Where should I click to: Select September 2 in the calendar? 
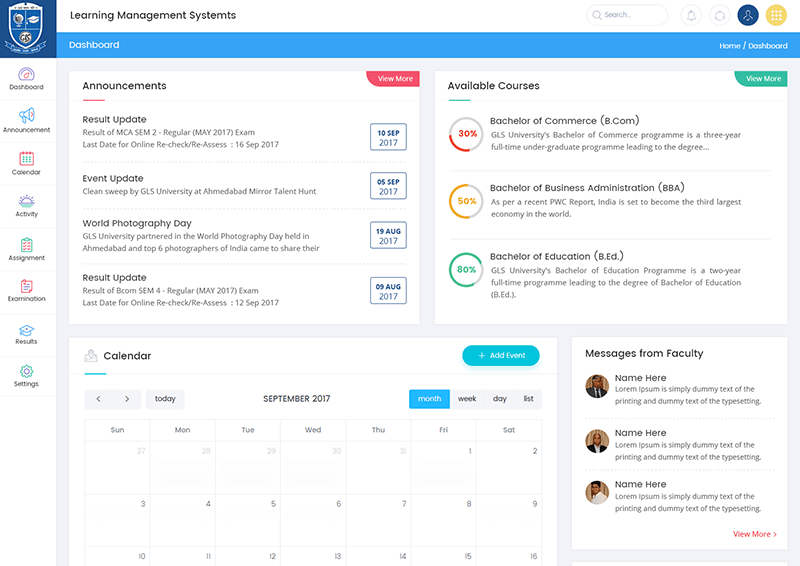pos(509,467)
